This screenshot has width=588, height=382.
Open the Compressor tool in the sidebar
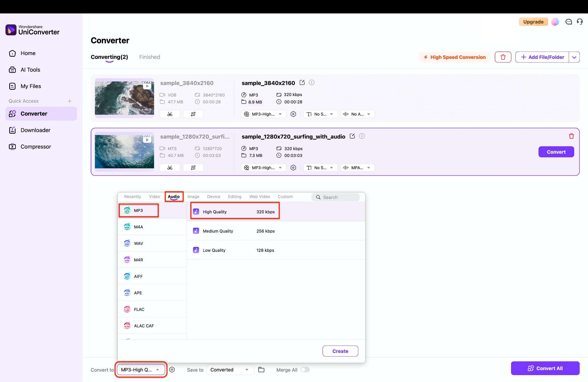[36, 147]
